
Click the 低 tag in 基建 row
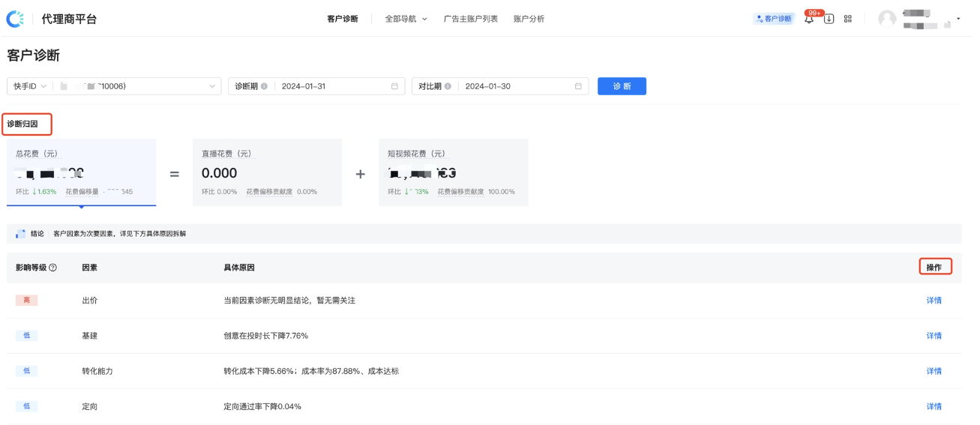coord(26,336)
